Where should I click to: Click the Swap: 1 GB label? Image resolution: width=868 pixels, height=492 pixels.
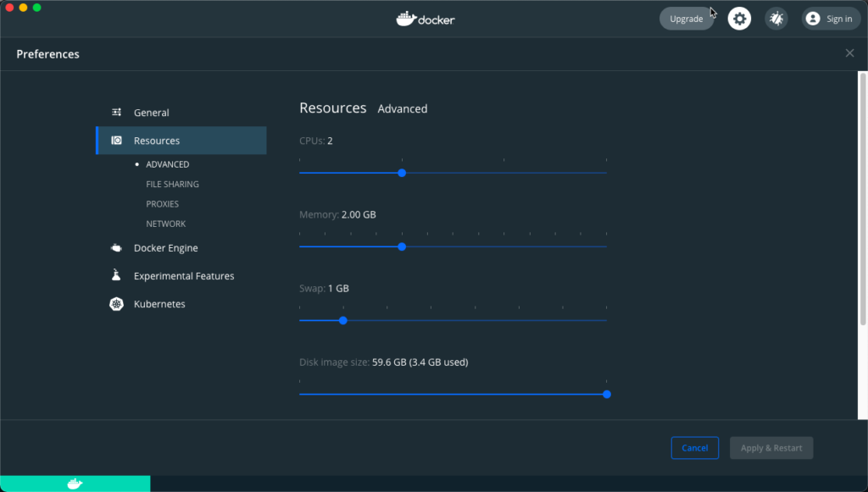(x=325, y=288)
